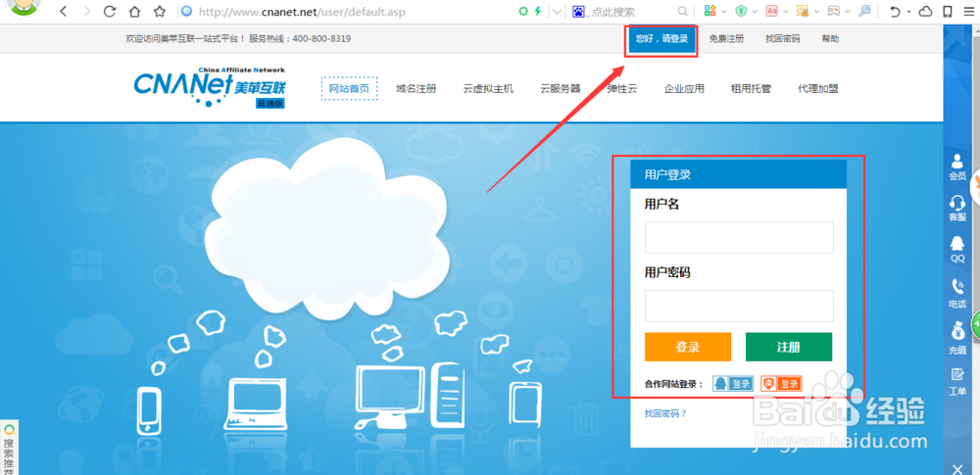Open the 租用托管 nav menu

coord(751,89)
